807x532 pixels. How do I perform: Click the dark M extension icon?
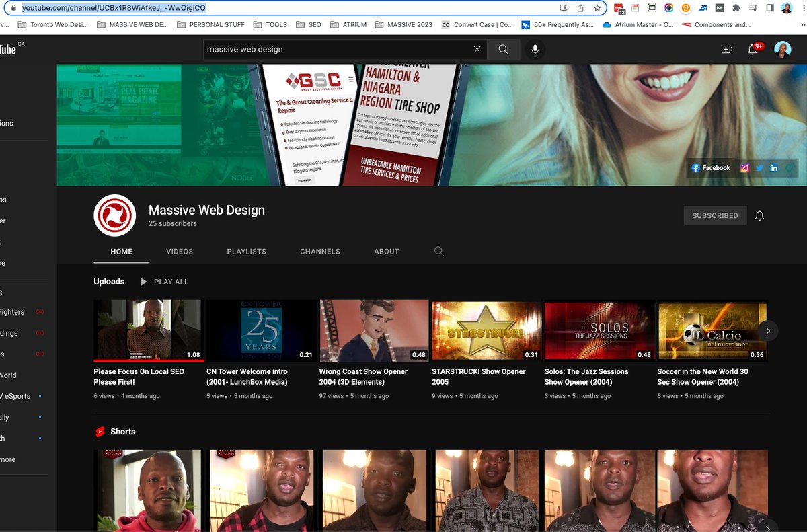click(720, 8)
